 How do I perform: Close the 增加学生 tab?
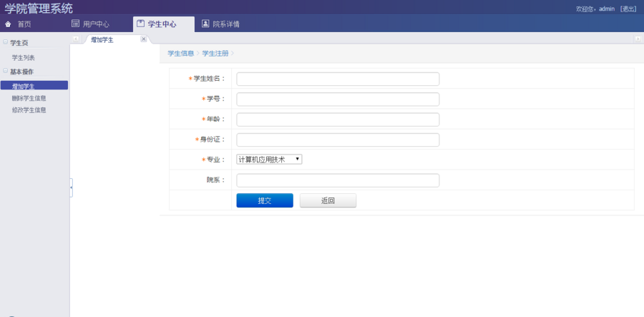click(143, 39)
